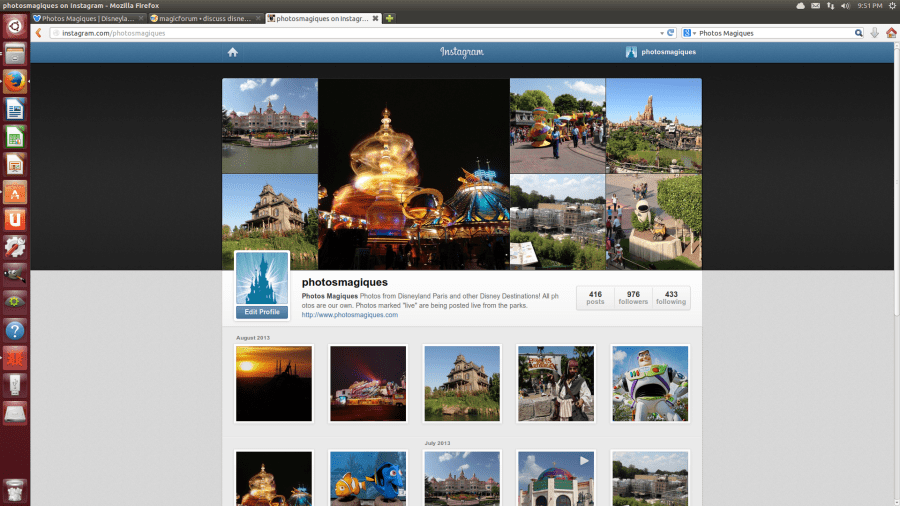Switch to Photos Magiques Disneyland tab

(x=88, y=18)
